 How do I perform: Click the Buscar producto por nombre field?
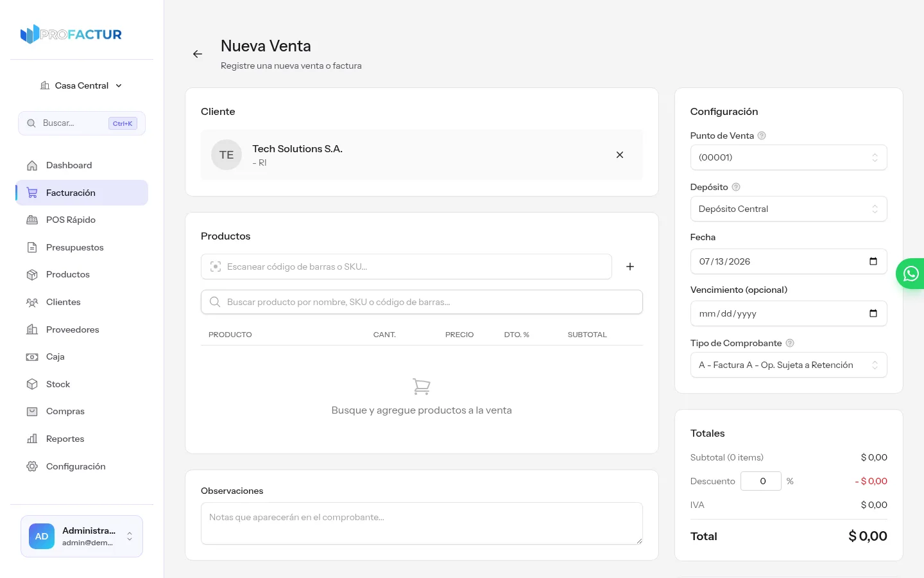(422, 302)
